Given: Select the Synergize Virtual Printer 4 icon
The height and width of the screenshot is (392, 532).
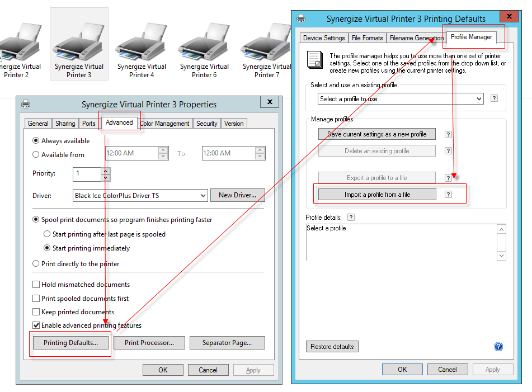Looking at the screenshot, I should click(x=142, y=50).
